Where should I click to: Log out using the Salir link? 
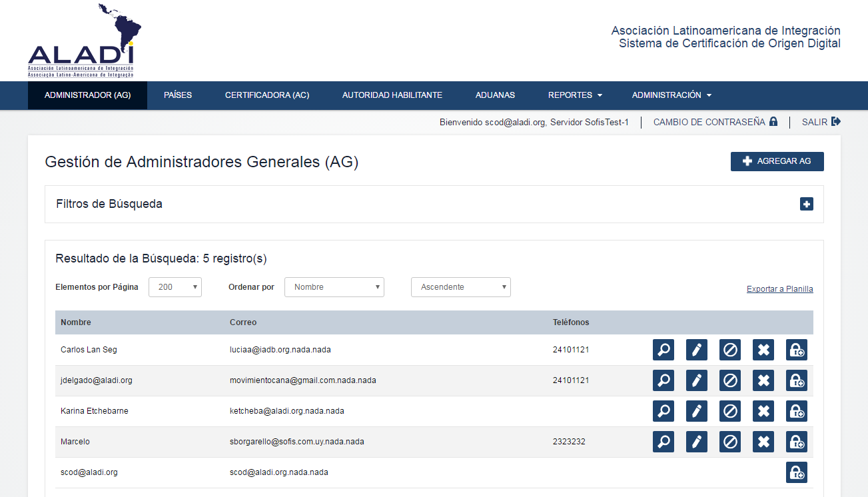click(x=821, y=122)
